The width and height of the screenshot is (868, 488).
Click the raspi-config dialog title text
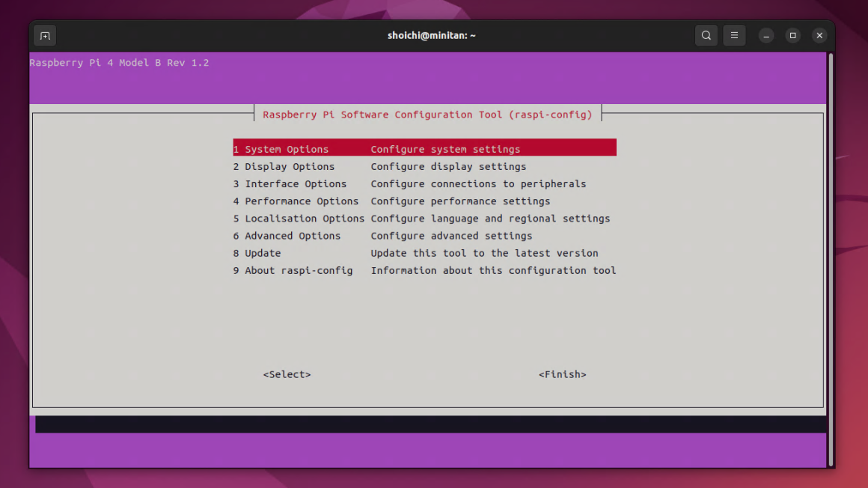pos(427,115)
